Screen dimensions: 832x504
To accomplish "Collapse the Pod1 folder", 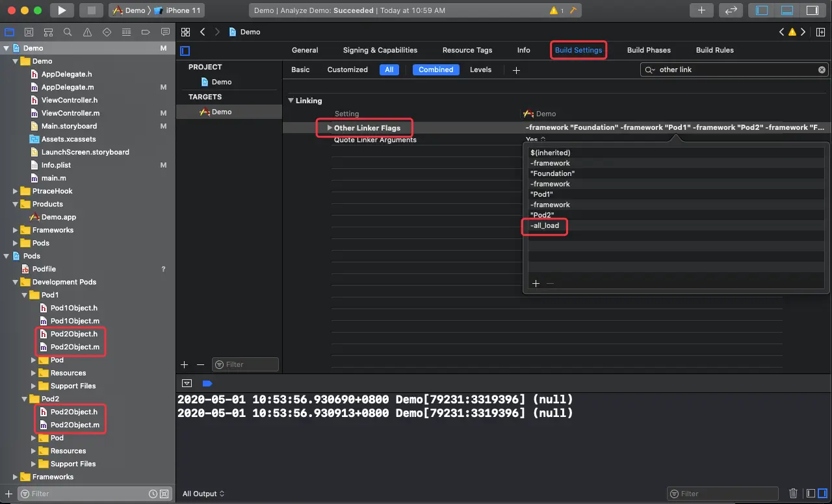I will 25,295.
